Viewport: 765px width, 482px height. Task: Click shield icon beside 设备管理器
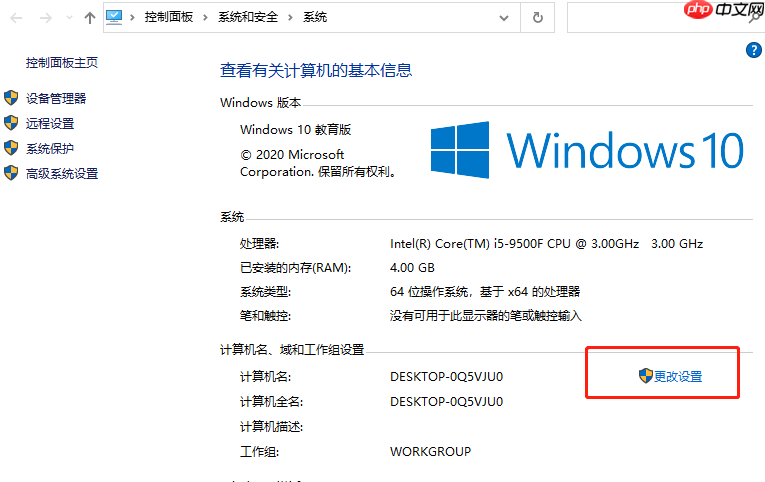click(x=11, y=98)
